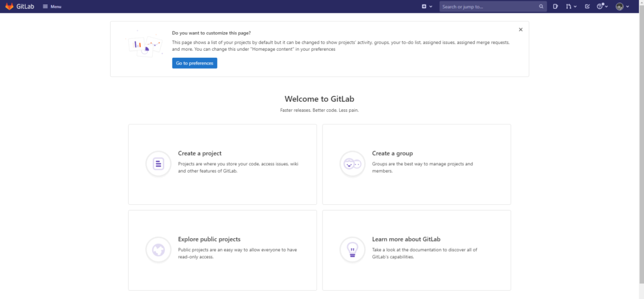Click the Create a project icon
The height and width of the screenshot is (299, 644).
(158, 164)
